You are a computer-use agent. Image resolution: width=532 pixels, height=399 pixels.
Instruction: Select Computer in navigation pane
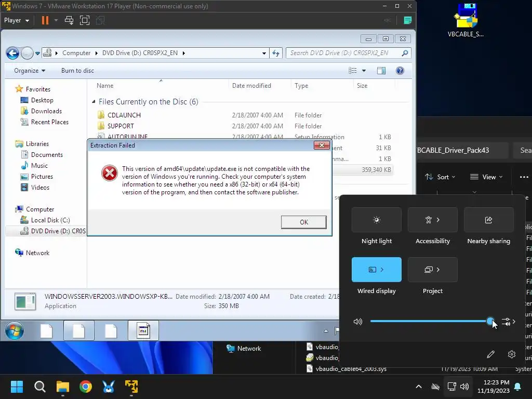pyautogui.click(x=39, y=209)
